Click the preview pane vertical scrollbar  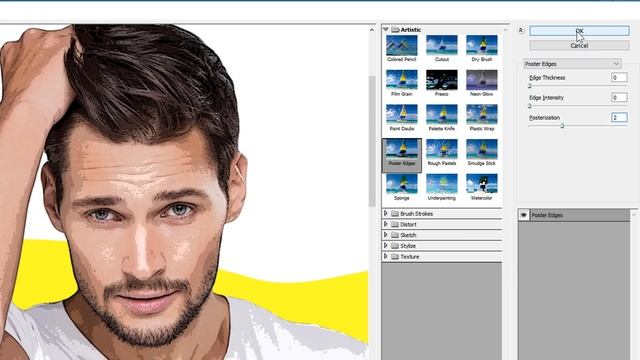pyautogui.click(x=372, y=141)
